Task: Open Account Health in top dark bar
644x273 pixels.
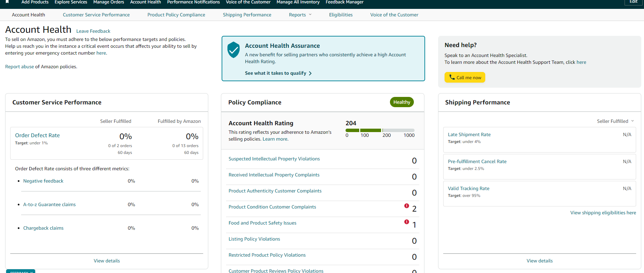Action: pos(145,2)
